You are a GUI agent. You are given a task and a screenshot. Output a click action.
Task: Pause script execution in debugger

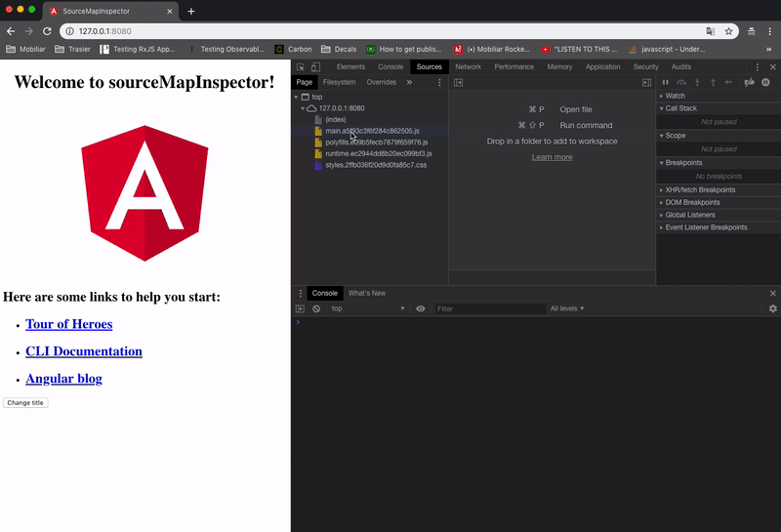click(x=666, y=82)
